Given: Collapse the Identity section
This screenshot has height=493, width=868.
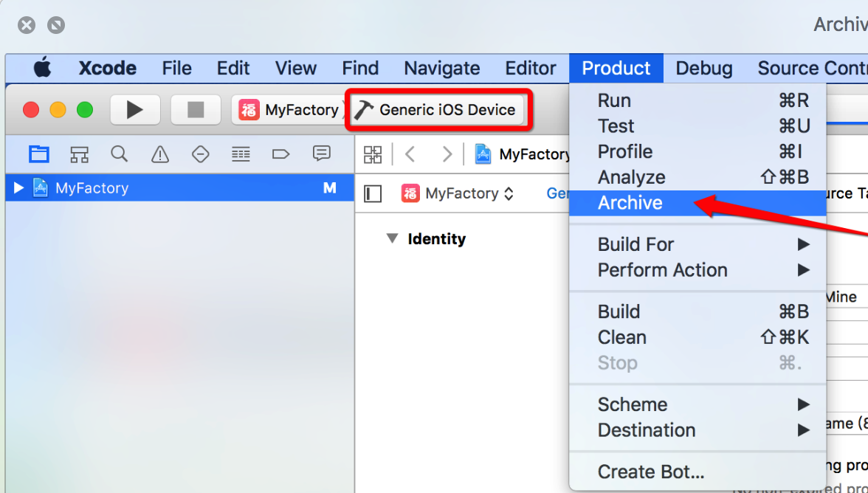Looking at the screenshot, I should click(x=392, y=238).
